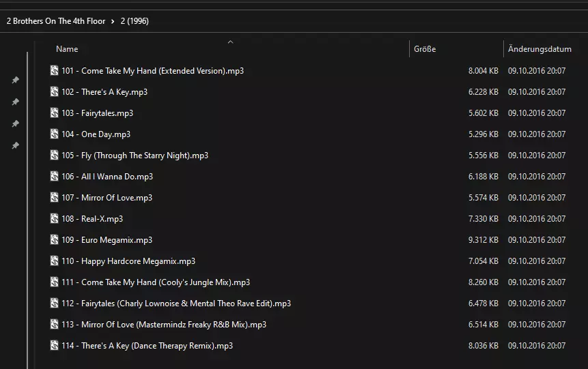The width and height of the screenshot is (588, 369).
Task: Select file 102 - There's A Key.mp3
Action: (x=104, y=92)
